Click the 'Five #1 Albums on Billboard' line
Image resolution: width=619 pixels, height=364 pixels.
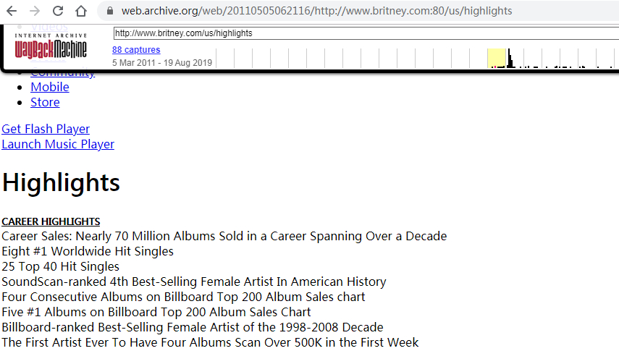(x=156, y=313)
